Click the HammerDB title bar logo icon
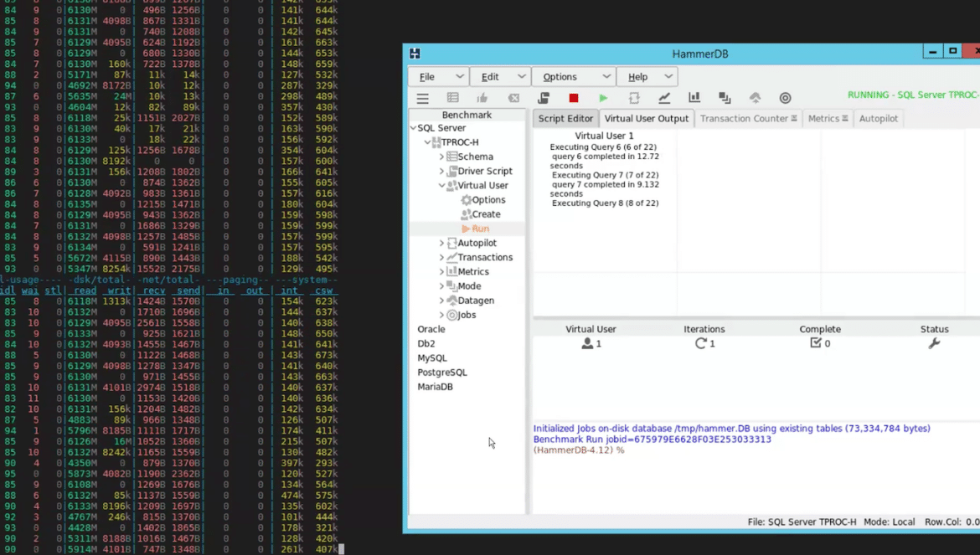Image resolution: width=980 pixels, height=555 pixels. [415, 54]
